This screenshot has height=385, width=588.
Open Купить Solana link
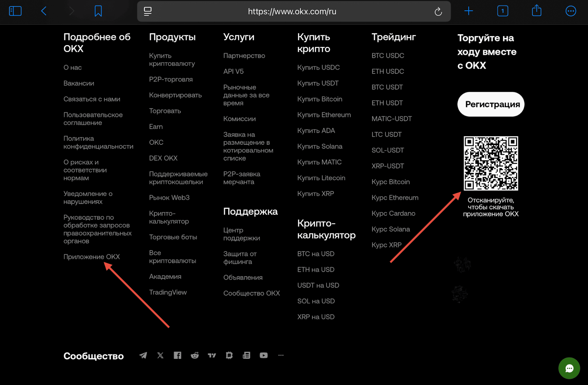319,146
